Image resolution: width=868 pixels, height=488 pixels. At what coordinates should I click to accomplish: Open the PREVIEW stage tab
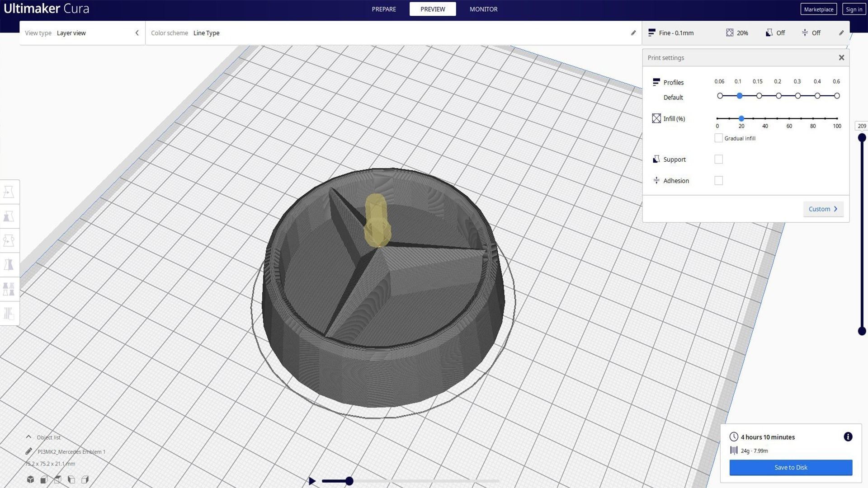[x=433, y=9]
